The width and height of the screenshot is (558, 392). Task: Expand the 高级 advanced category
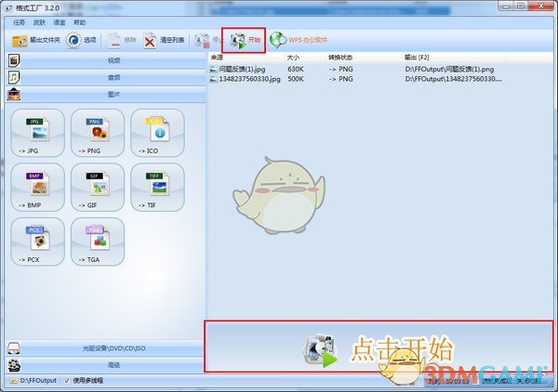click(x=106, y=365)
